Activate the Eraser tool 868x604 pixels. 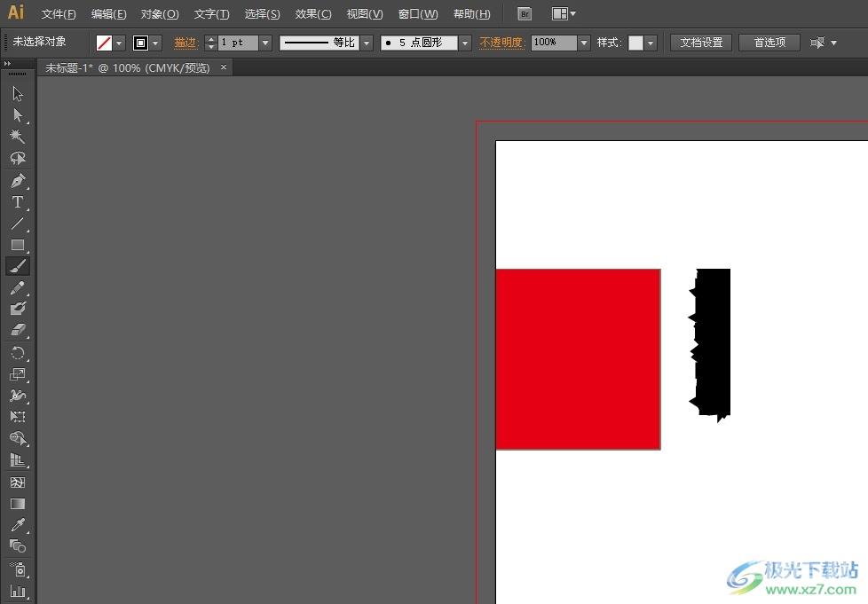[18, 330]
